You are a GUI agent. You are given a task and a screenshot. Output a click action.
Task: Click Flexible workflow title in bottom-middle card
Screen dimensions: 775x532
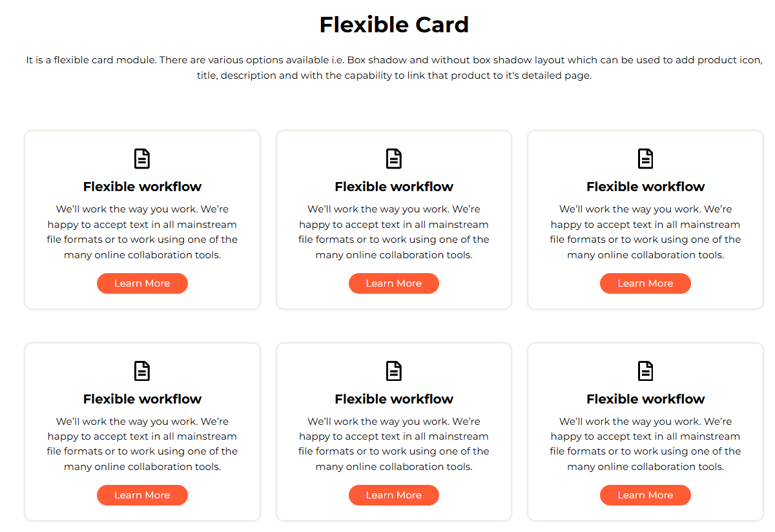point(394,399)
